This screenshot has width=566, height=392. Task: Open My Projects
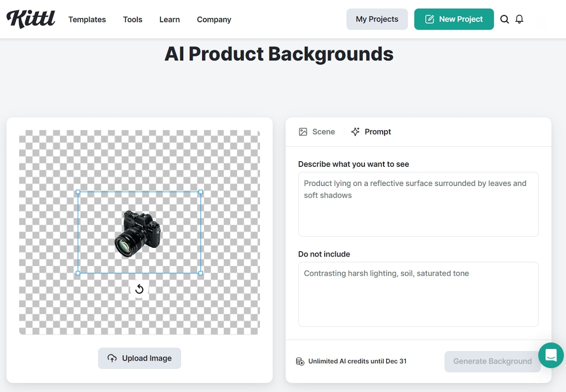point(377,19)
